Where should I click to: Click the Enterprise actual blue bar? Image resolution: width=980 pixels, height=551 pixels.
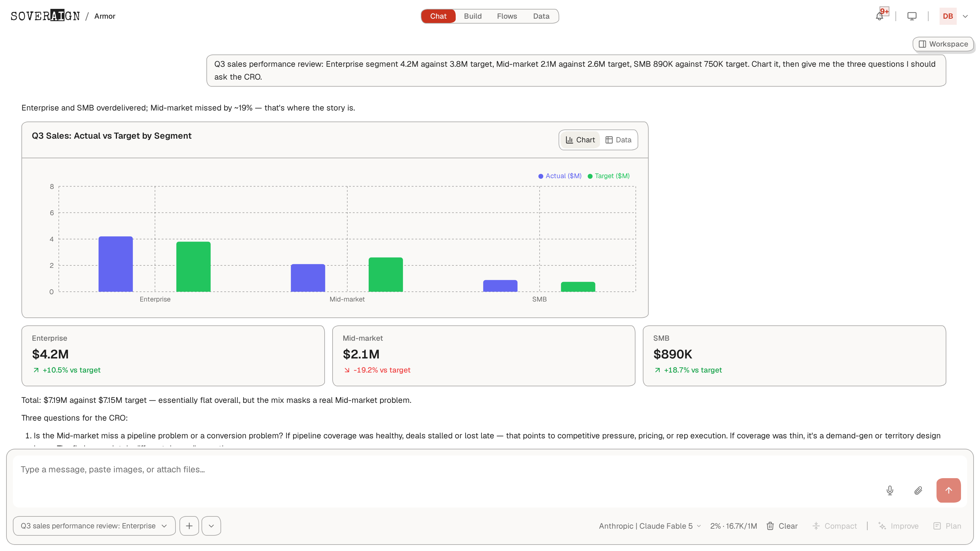(x=116, y=264)
